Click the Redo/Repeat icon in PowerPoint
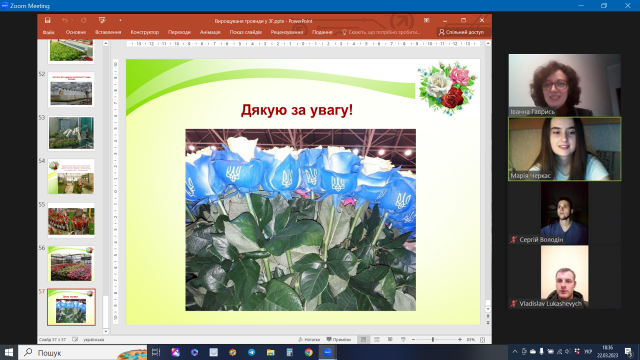Screen dimensions: 640x360 tap(83, 20)
